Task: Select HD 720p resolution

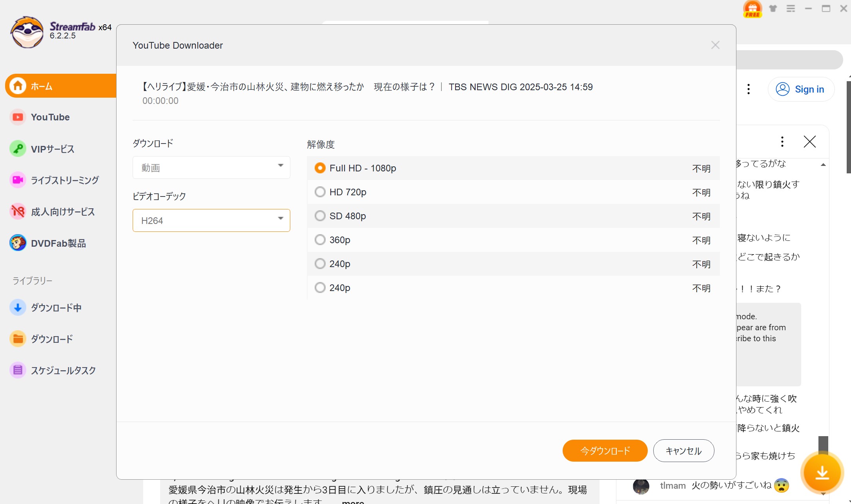Action: [x=513, y=192]
